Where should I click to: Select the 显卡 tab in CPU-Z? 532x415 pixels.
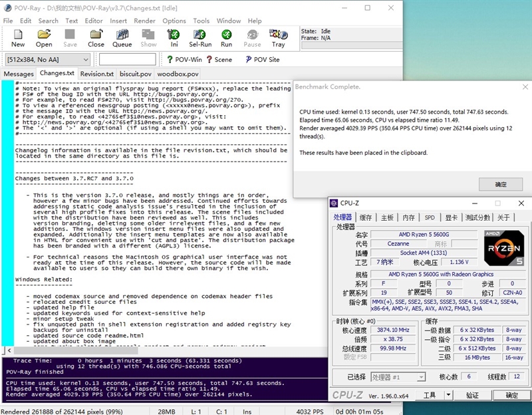pyautogui.click(x=452, y=217)
